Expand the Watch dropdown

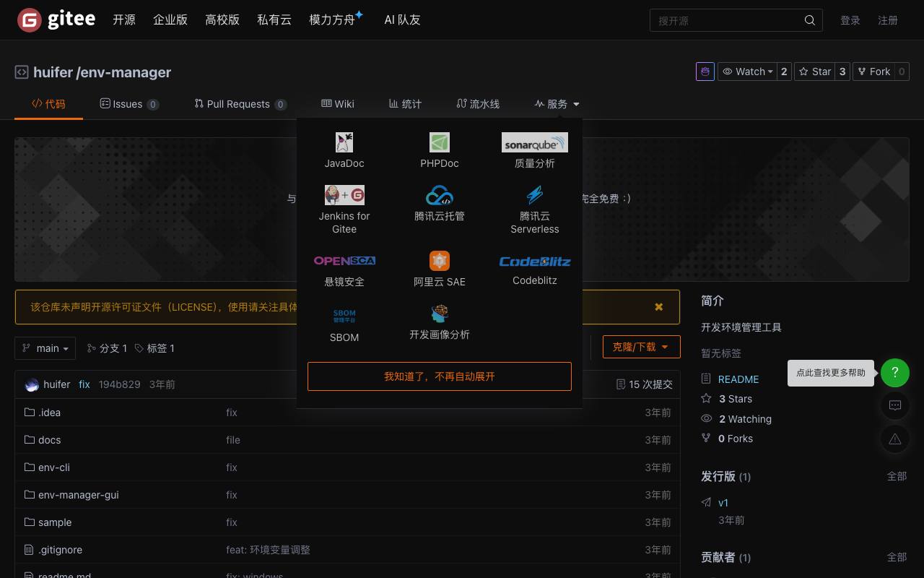pos(747,72)
